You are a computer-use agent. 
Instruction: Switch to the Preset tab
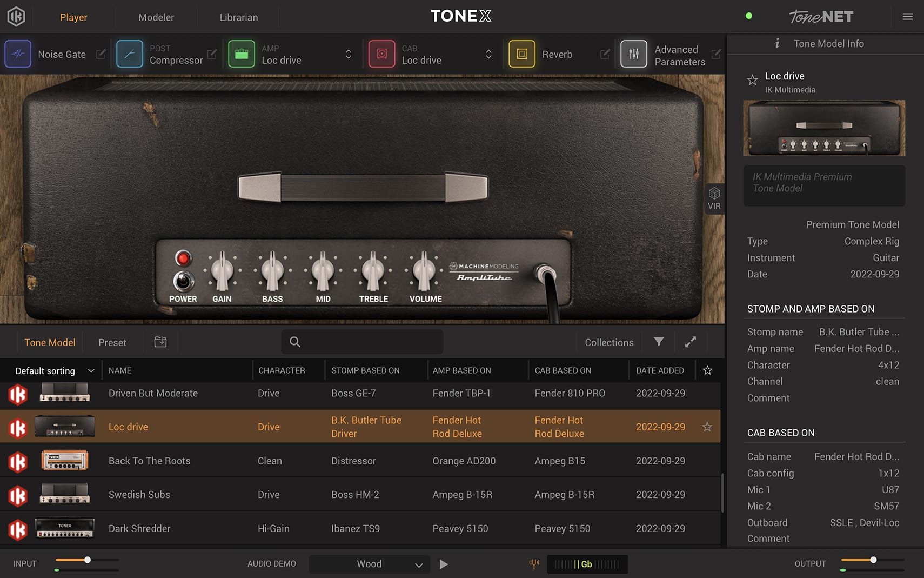pyautogui.click(x=112, y=342)
